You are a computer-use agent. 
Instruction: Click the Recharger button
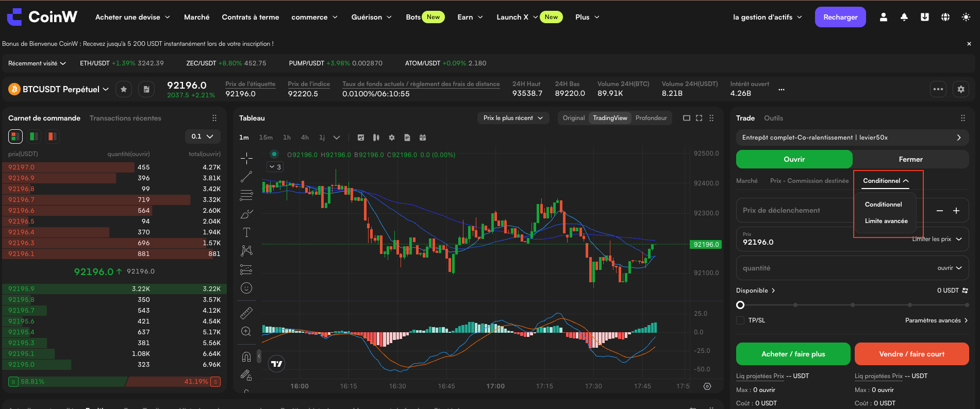pyautogui.click(x=840, y=17)
